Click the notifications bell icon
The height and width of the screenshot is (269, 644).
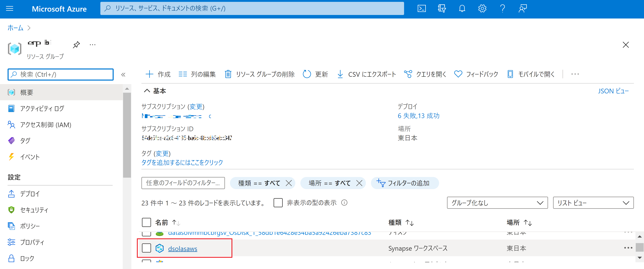tap(462, 9)
